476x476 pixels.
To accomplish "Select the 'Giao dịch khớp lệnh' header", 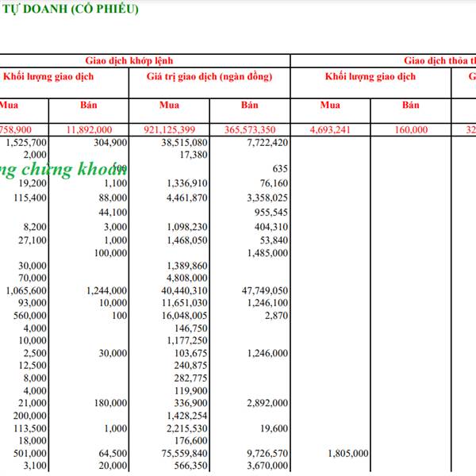I will pyautogui.click(x=129, y=61).
